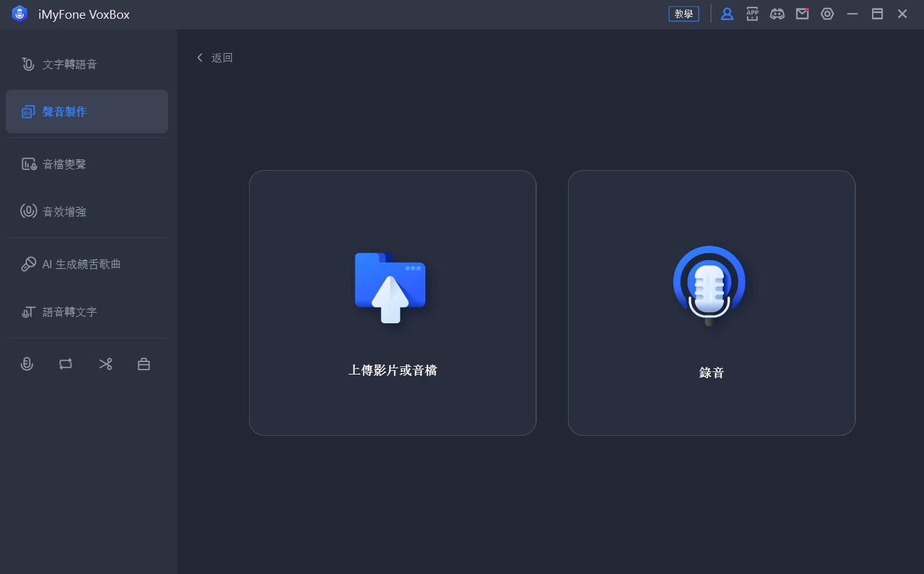Open the settings gear
Image resolution: width=924 pixels, height=574 pixels.
click(827, 13)
